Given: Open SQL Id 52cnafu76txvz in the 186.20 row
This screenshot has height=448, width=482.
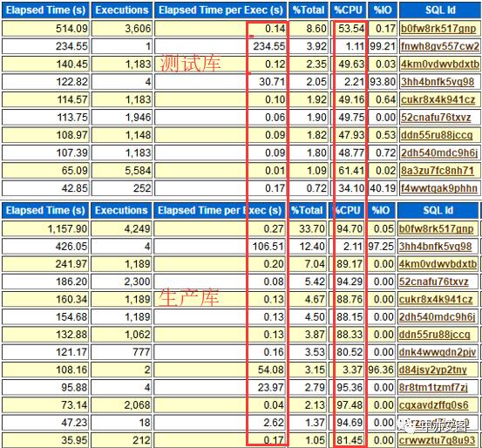Looking at the screenshot, I should [x=434, y=282].
